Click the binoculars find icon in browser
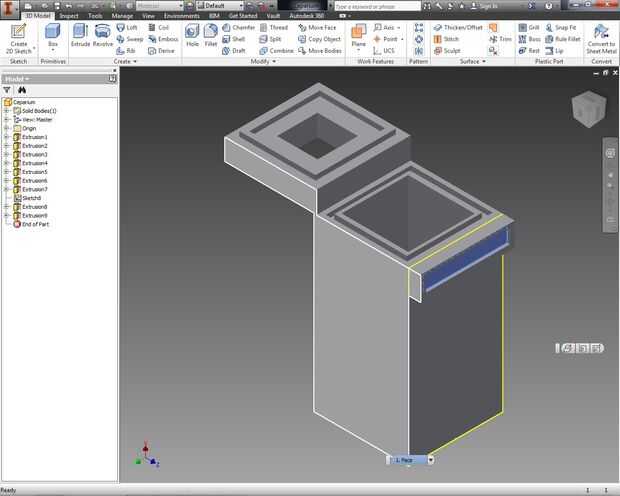Screen dimensions: 620x496 [x=22, y=90]
